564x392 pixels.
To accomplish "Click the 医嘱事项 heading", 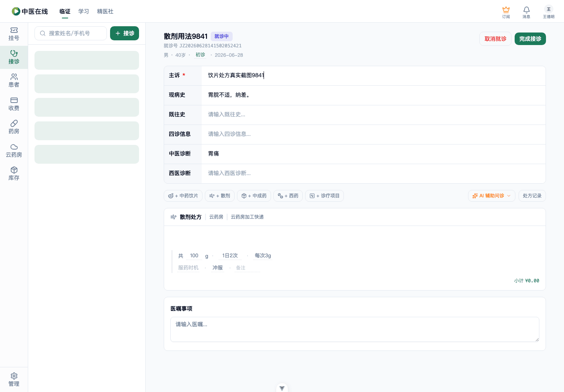I will (x=181, y=309).
